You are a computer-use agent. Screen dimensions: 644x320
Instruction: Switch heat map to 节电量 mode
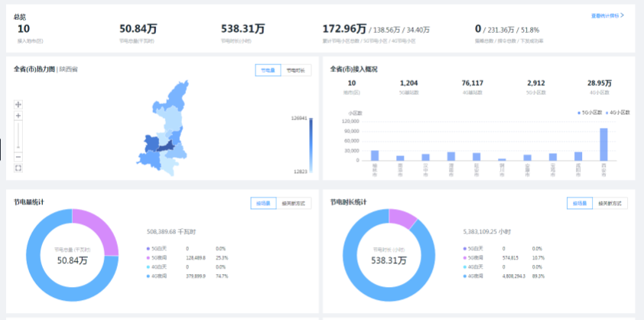[x=268, y=70]
